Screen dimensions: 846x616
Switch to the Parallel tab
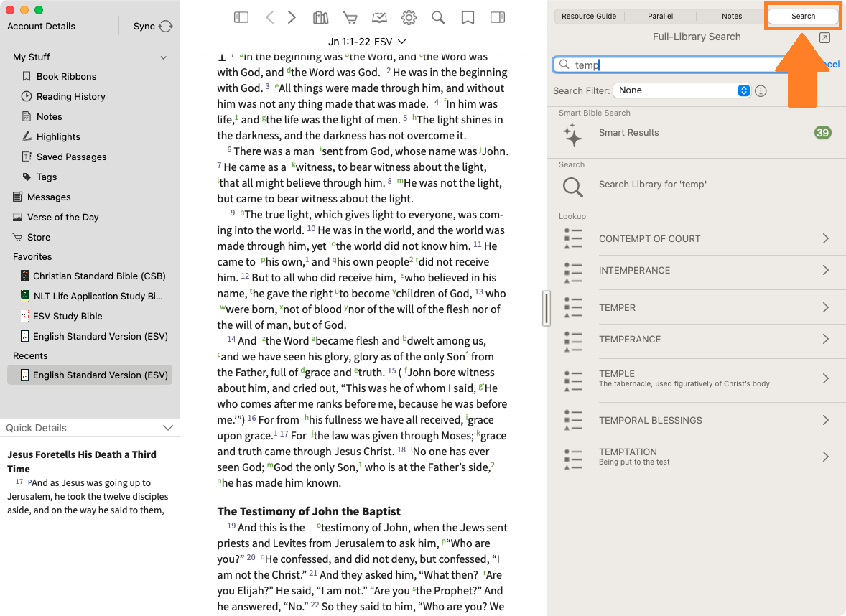661,17
